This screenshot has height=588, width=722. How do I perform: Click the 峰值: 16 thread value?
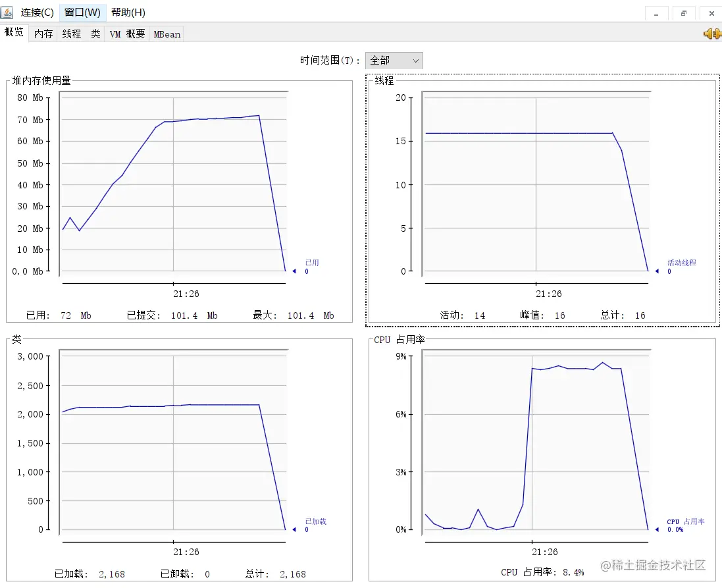pyautogui.click(x=542, y=315)
